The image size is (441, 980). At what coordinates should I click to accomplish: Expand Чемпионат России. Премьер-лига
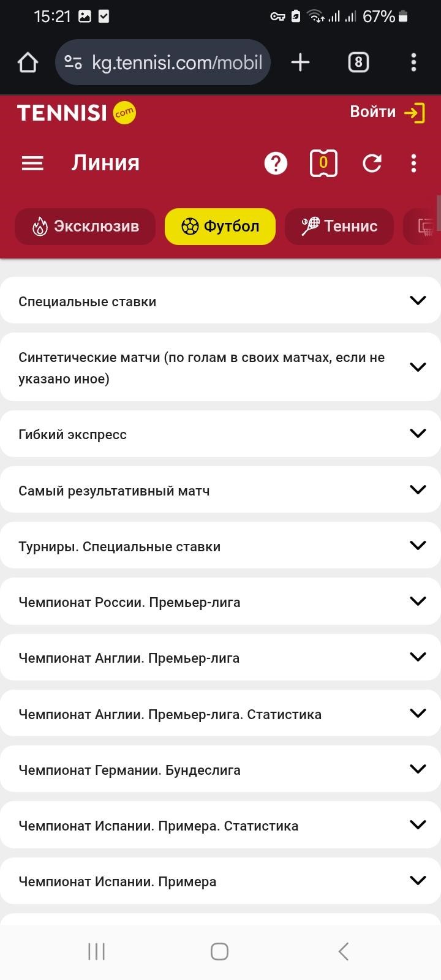(x=220, y=602)
